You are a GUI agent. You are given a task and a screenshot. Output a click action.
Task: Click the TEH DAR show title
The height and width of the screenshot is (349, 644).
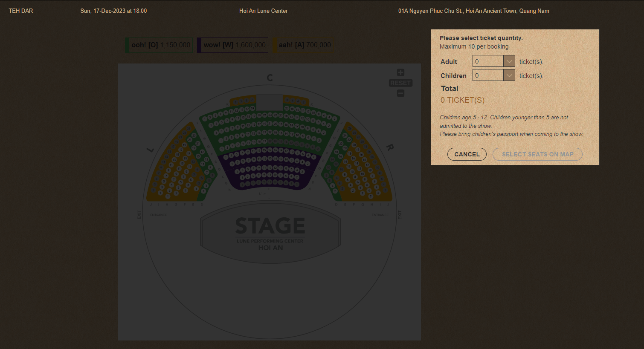(x=21, y=11)
